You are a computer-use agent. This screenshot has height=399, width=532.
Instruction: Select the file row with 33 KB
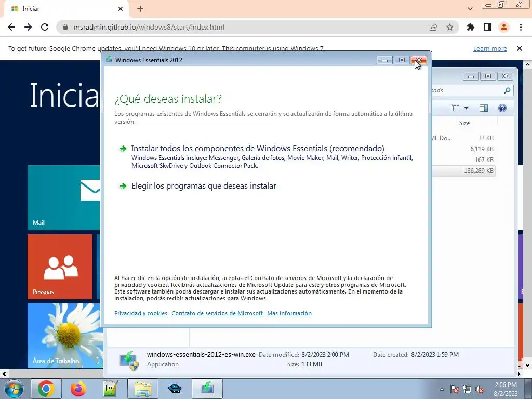463,138
